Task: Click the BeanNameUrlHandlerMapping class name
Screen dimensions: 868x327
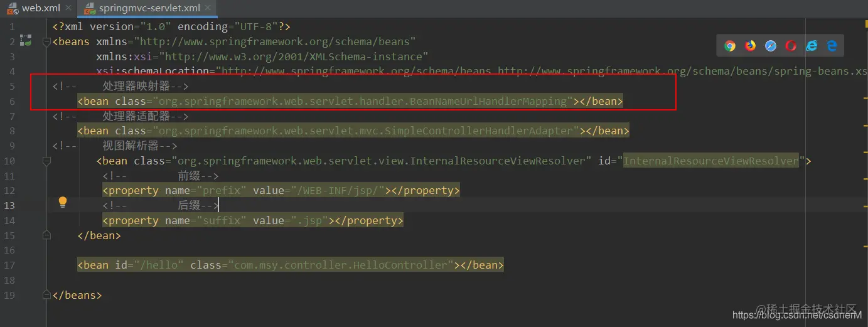Action: pyautogui.click(x=488, y=101)
